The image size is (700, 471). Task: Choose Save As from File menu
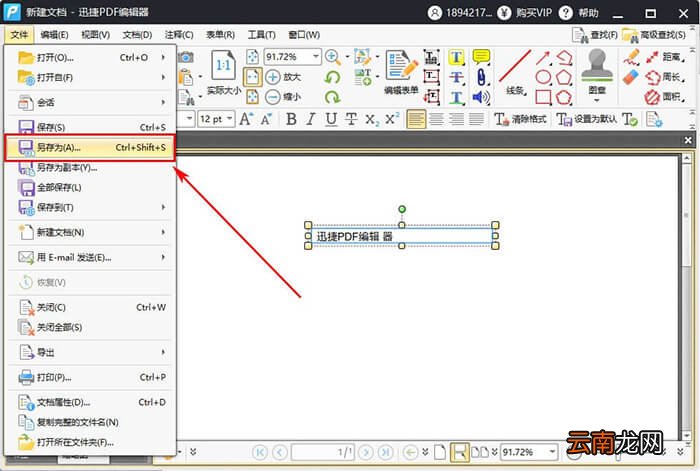90,147
